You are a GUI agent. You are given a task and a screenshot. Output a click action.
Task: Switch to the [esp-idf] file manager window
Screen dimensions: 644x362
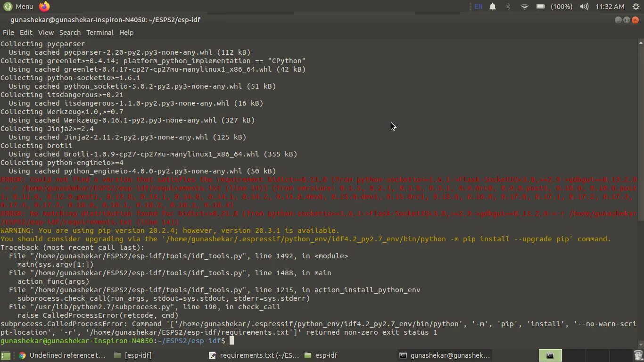tap(133, 355)
